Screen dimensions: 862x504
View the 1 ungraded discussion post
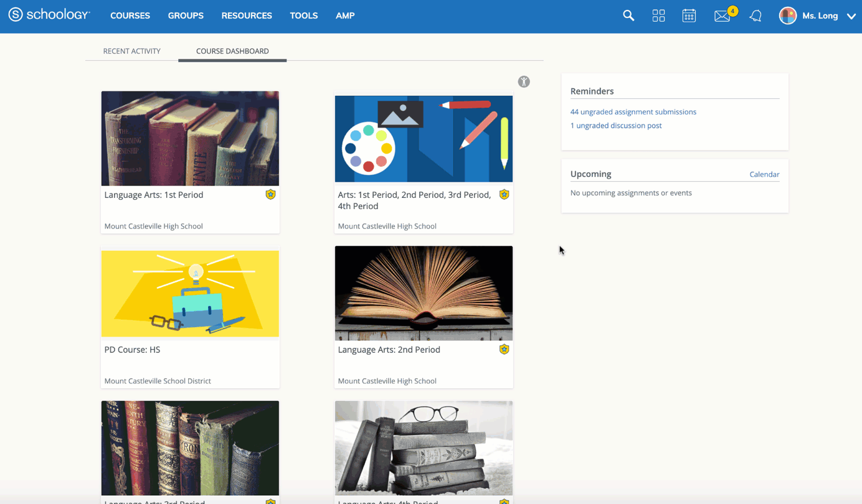coord(616,125)
